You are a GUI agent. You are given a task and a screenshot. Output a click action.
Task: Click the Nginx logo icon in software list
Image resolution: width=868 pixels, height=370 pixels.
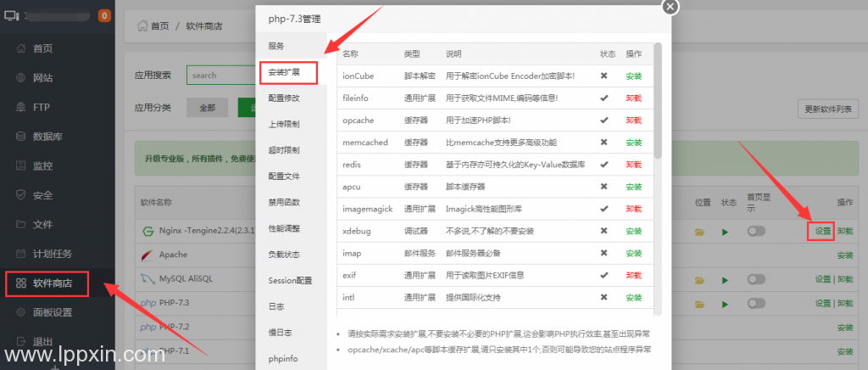[x=147, y=231]
